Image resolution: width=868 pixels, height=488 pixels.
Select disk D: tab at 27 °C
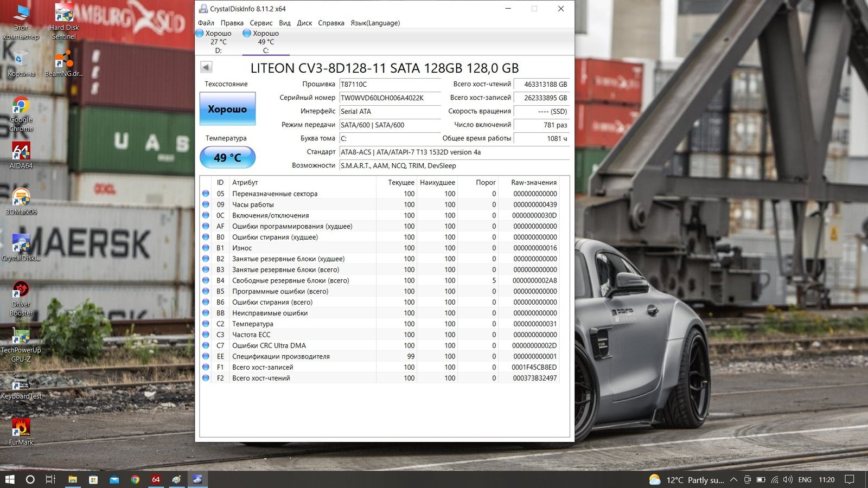tap(218, 42)
